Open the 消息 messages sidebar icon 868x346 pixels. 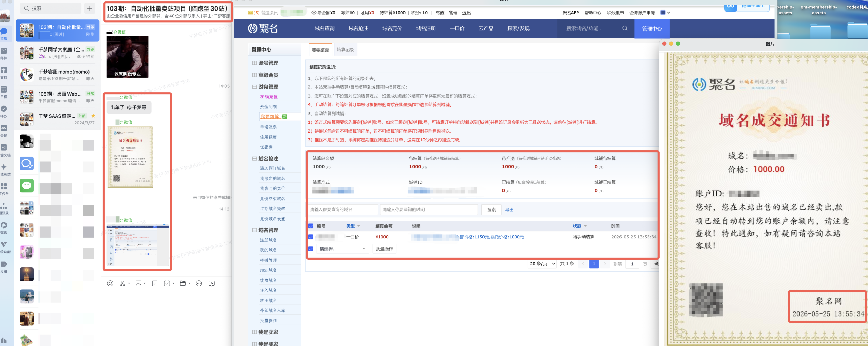click(x=4, y=31)
